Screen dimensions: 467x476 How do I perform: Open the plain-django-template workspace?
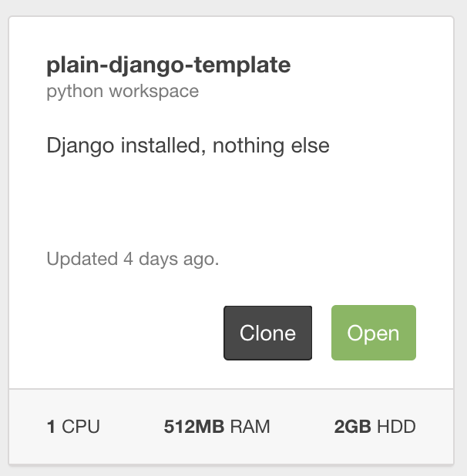(x=373, y=333)
